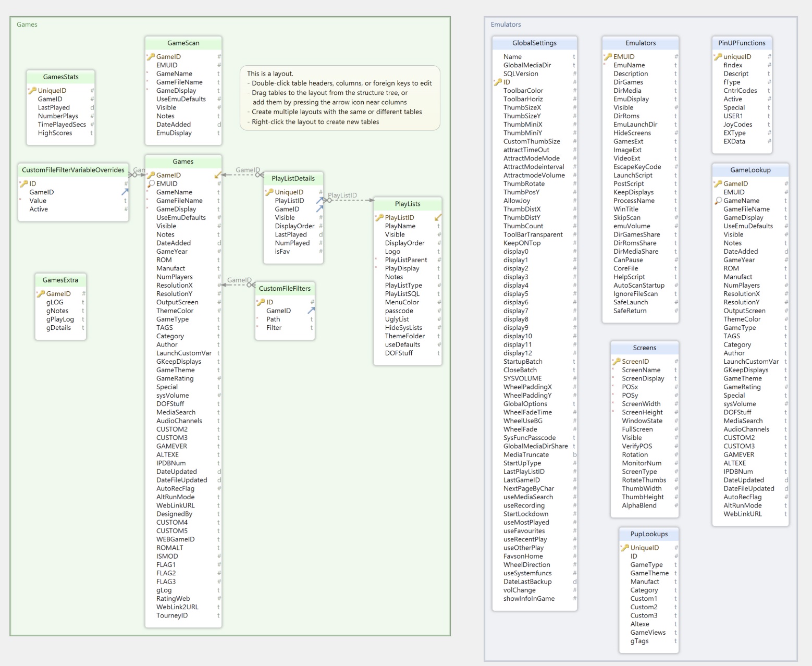The width and height of the screenshot is (812, 666).
Task: Select the GameLookup table header
Action: point(751,170)
